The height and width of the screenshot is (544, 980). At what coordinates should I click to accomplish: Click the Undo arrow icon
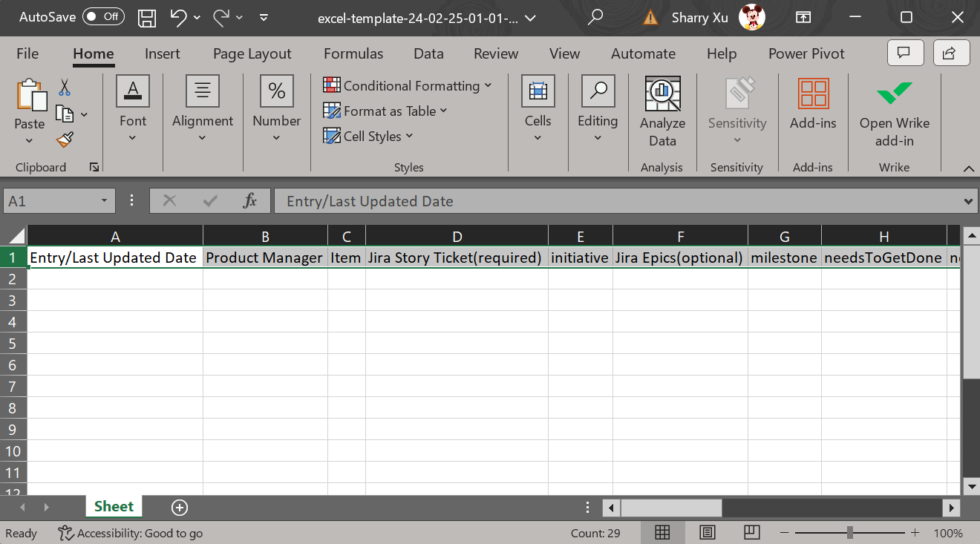pos(178,17)
